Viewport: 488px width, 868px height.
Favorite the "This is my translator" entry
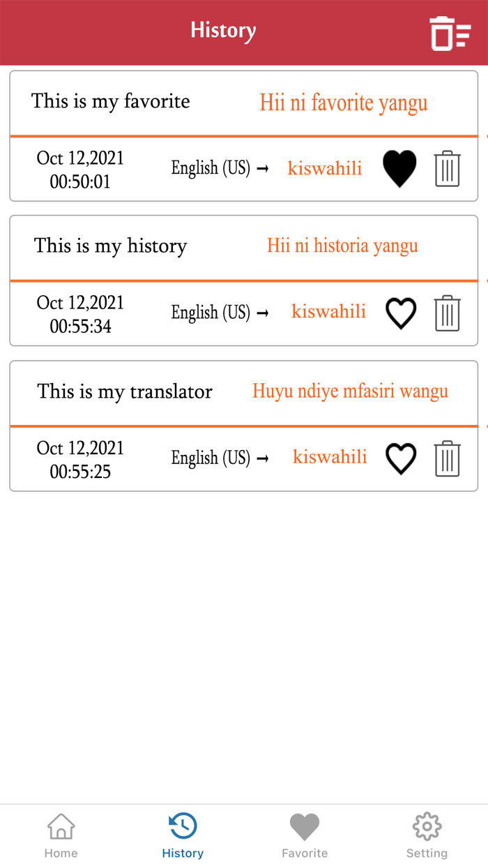pyautogui.click(x=401, y=458)
